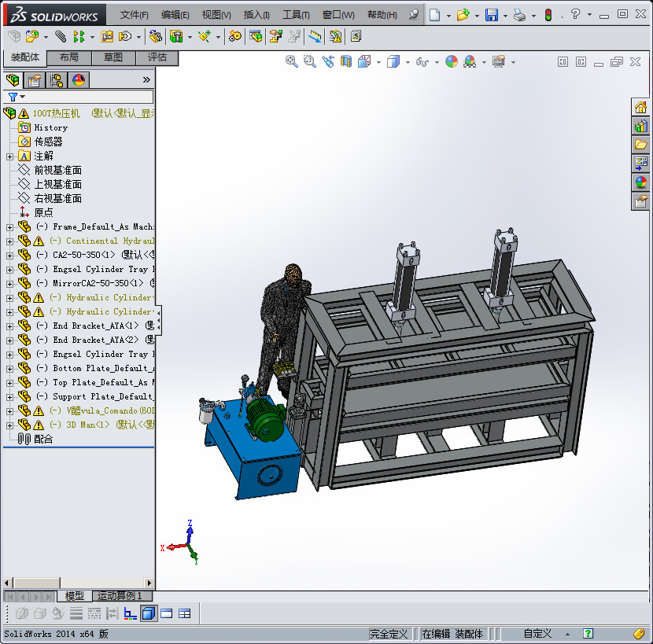This screenshot has height=644, width=653.
Task: Expand panel tabs with double chevron
Action: (146, 79)
